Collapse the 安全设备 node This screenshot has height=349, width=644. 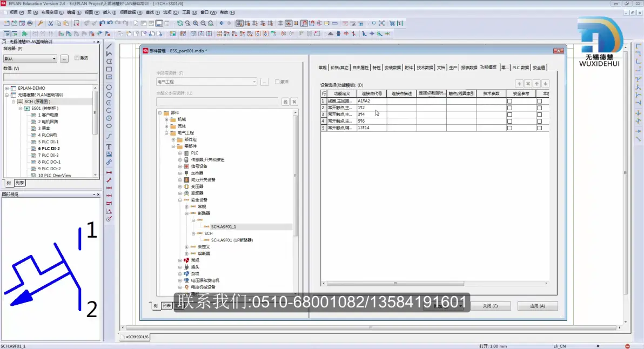[x=180, y=200]
